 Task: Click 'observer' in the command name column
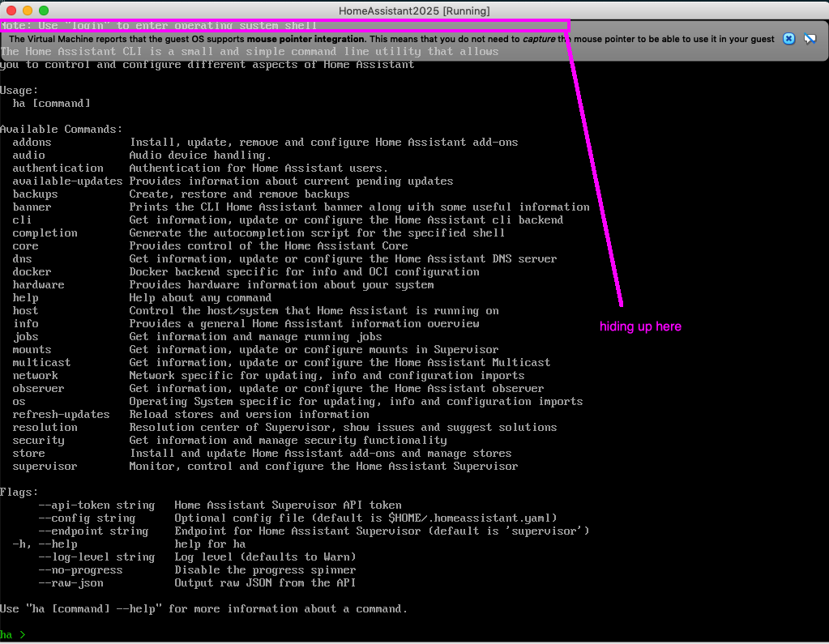click(x=39, y=388)
